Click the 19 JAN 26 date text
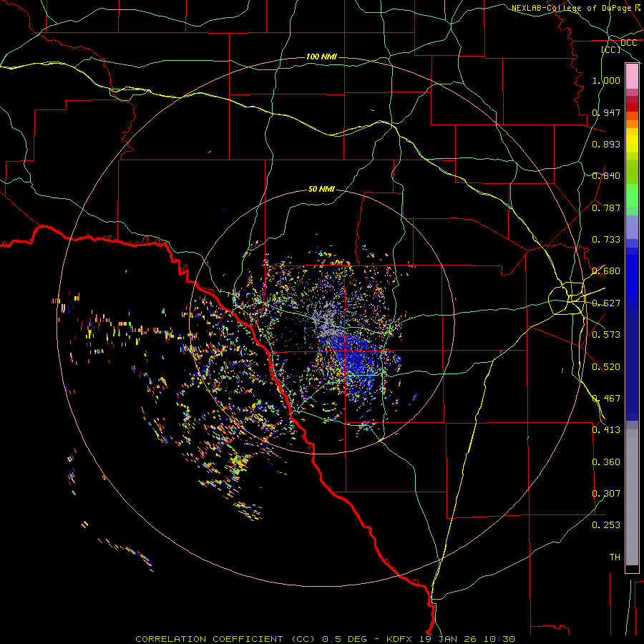644x644 pixels. tap(447, 639)
